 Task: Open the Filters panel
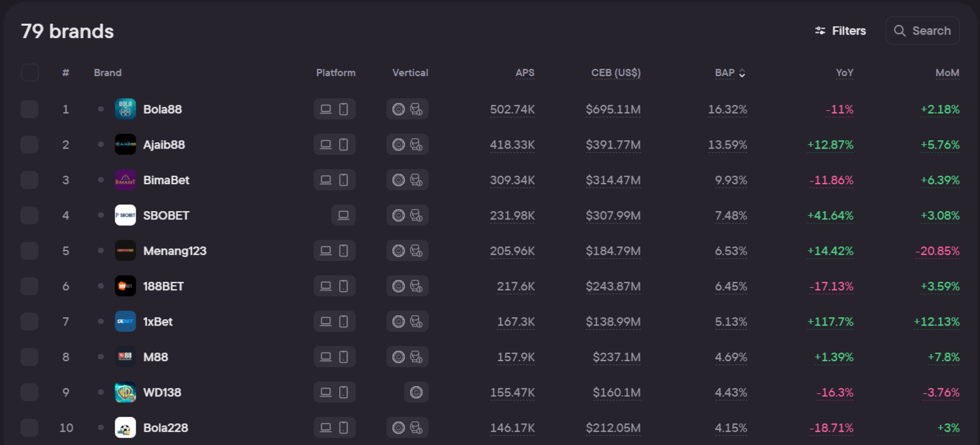click(840, 31)
